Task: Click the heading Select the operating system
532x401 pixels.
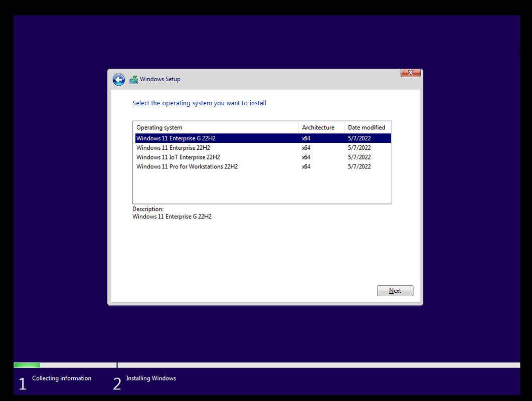Action: point(199,103)
